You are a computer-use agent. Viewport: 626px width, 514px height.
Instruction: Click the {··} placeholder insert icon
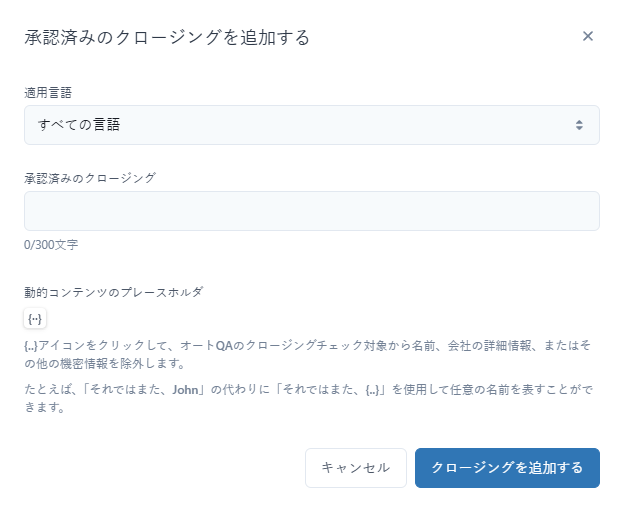35,318
